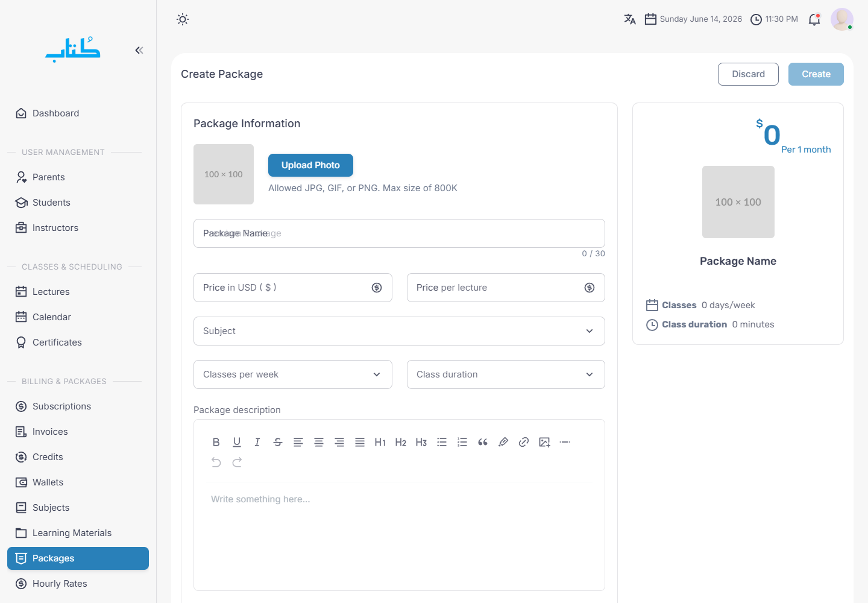Go to Parents section
The height and width of the screenshot is (603, 868).
coord(78,177)
